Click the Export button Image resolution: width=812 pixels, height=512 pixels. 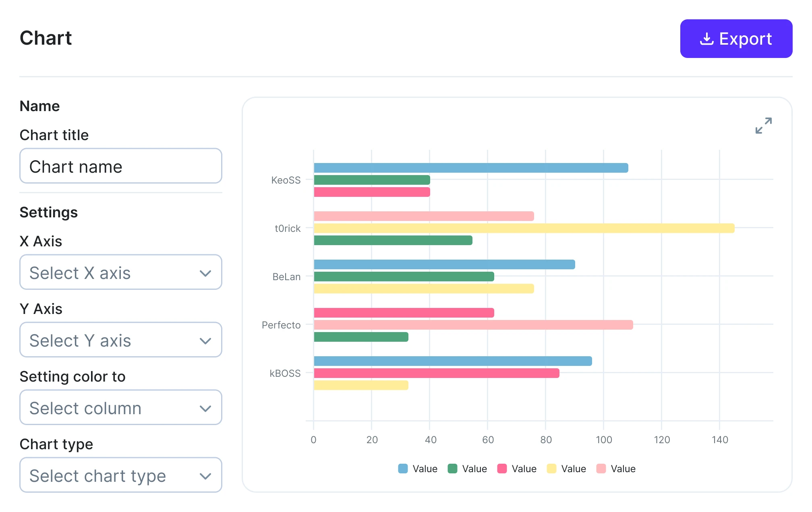736,39
